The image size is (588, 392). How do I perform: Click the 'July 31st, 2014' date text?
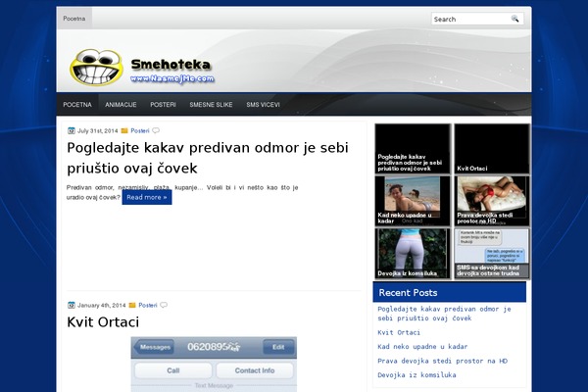click(x=97, y=130)
